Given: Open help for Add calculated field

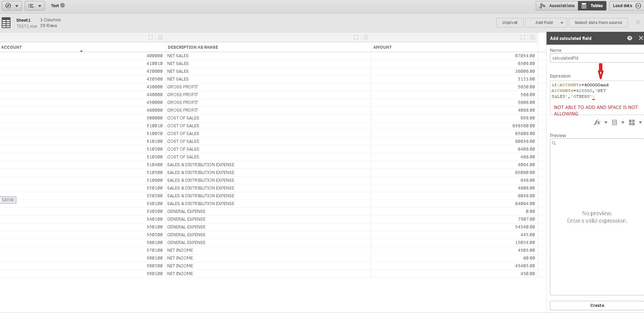Looking at the screenshot, I should (x=630, y=38).
